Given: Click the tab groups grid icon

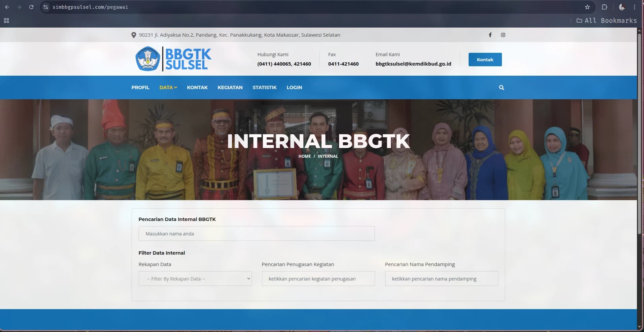Looking at the screenshot, I should click(x=6, y=21).
